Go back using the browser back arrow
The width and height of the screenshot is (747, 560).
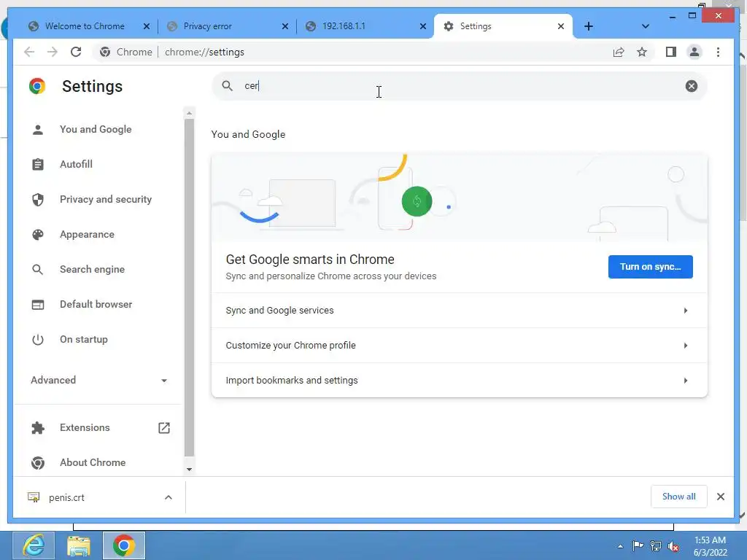tap(29, 52)
